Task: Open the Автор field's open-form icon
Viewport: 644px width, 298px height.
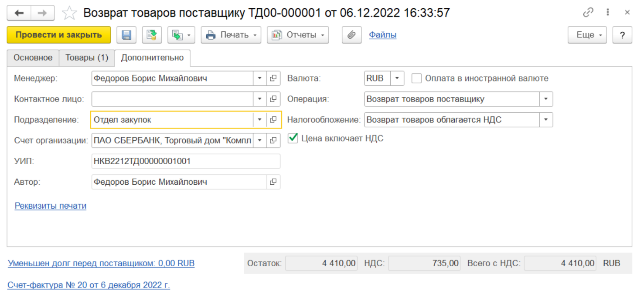Action: [x=273, y=182]
